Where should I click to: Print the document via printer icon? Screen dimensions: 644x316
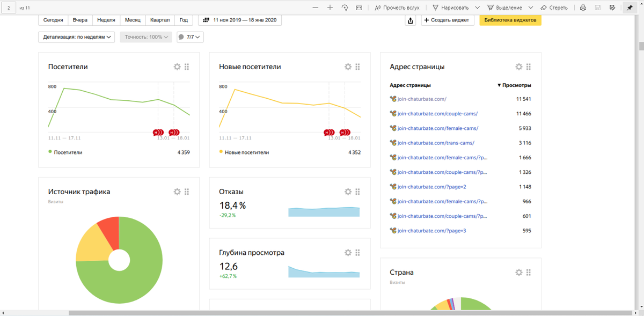[583, 8]
